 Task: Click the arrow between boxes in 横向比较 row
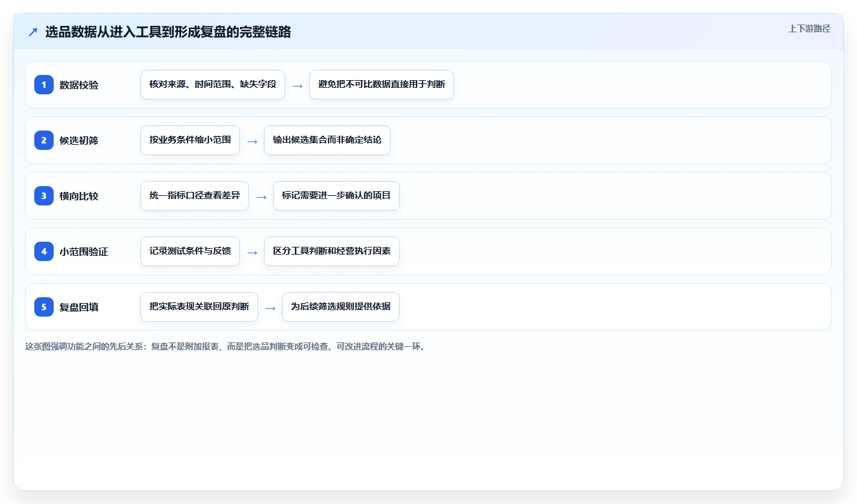[261, 196]
